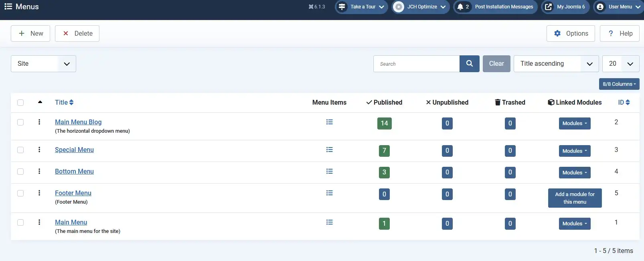Check the Main Menu row checkbox
Screen dimensions: 644x261
pyautogui.click(x=20, y=223)
